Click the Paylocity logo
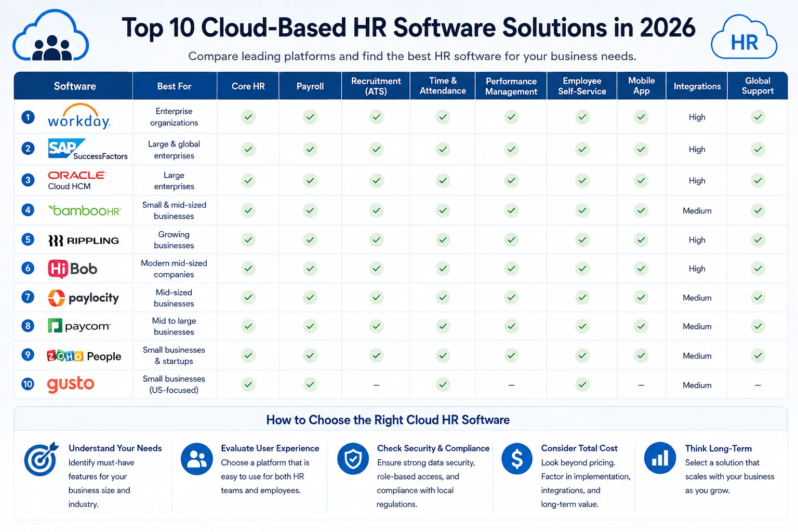798x532 pixels. pyautogui.click(x=83, y=298)
